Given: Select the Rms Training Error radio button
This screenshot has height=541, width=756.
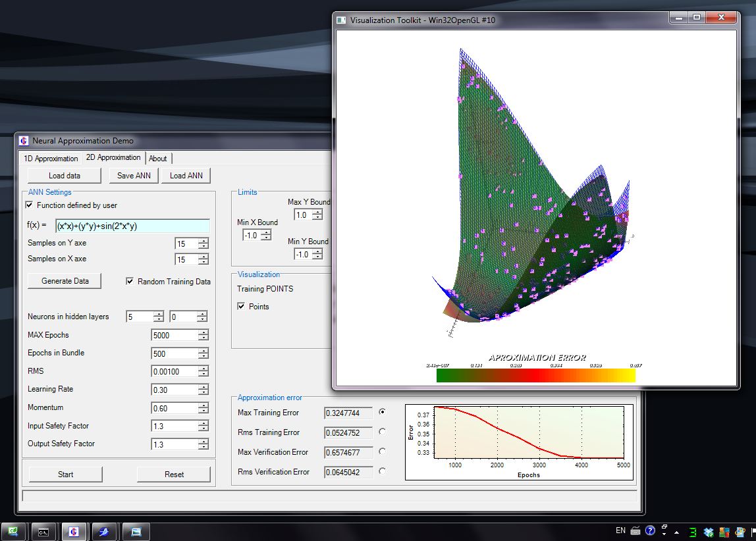Looking at the screenshot, I should (383, 432).
